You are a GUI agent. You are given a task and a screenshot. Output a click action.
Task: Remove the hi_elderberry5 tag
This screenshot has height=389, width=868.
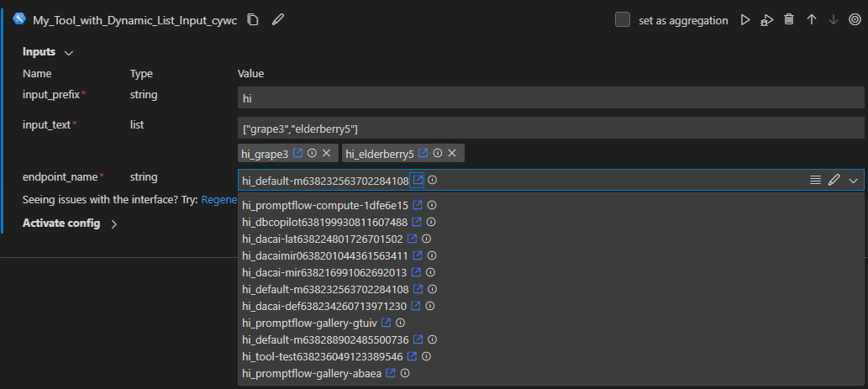(x=452, y=154)
